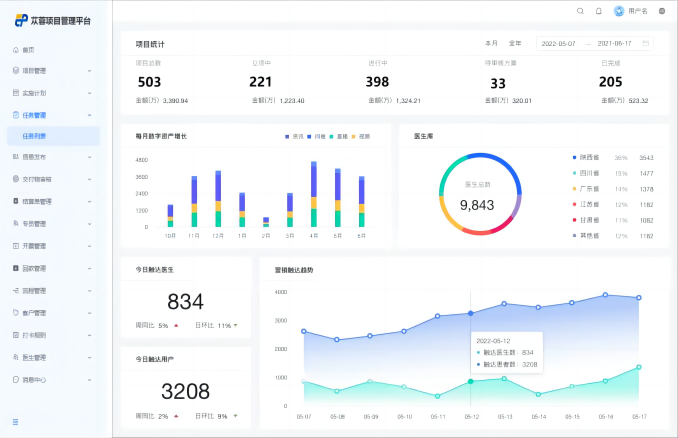678x438 pixels.
Task: Open notifications via the bell icon
Action: point(598,11)
